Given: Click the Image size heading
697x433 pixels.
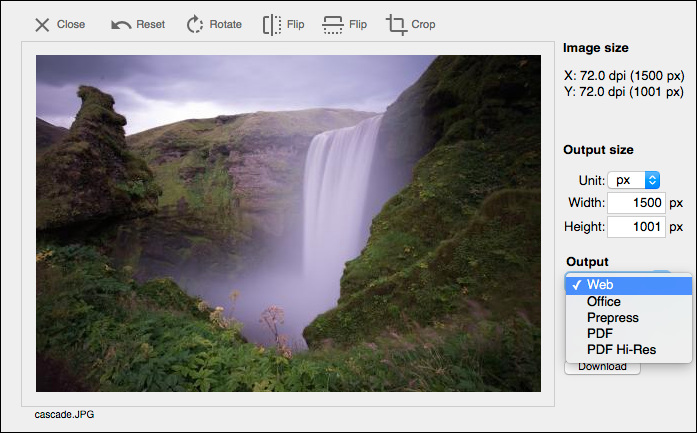Looking at the screenshot, I should click(596, 48).
